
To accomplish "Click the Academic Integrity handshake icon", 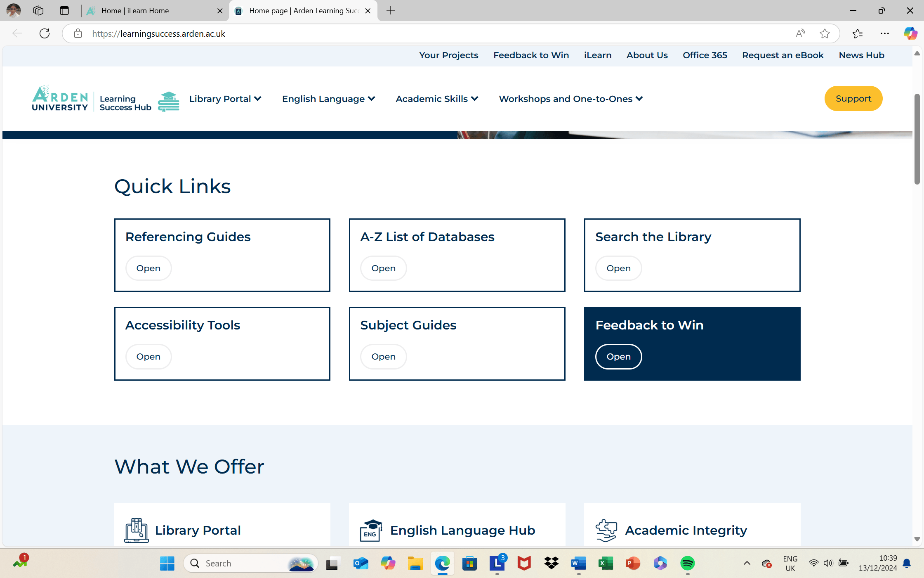I will (606, 530).
